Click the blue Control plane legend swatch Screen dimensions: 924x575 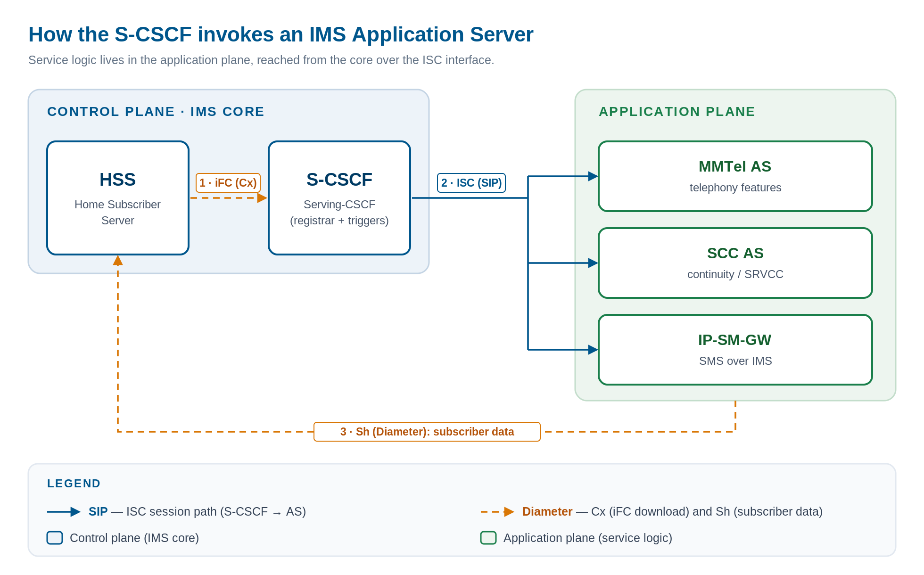pos(55,538)
